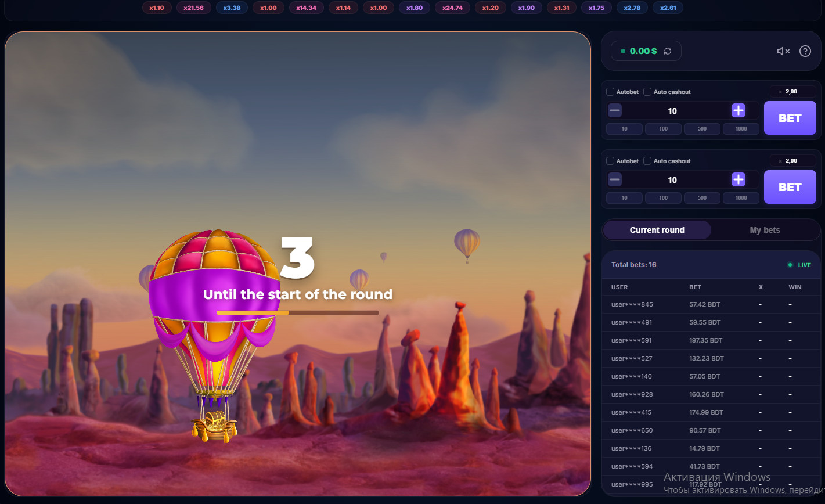Image resolution: width=825 pixels, height=504 pixels.
Task: Place the second BET
Action: click(790, 187)
